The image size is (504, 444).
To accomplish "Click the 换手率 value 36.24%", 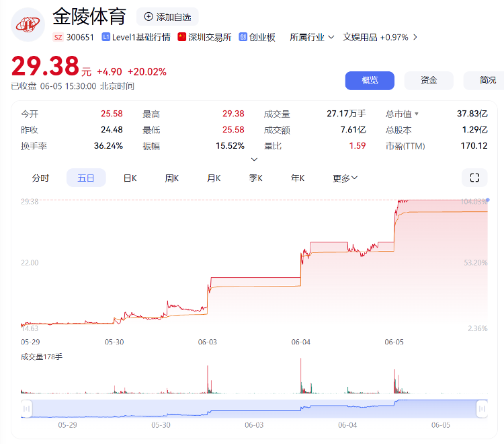I will tap(108, 146).
